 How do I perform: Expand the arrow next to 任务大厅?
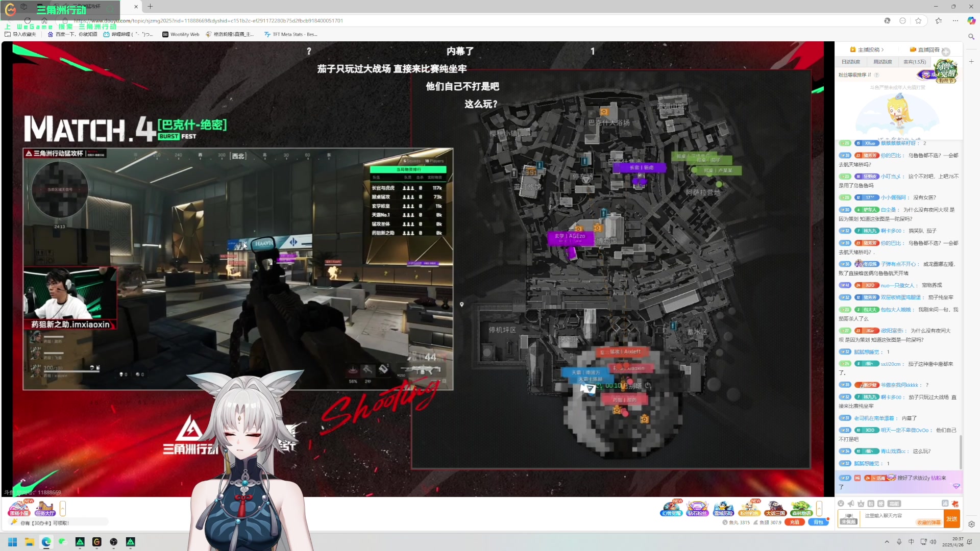tap(63, 508)
